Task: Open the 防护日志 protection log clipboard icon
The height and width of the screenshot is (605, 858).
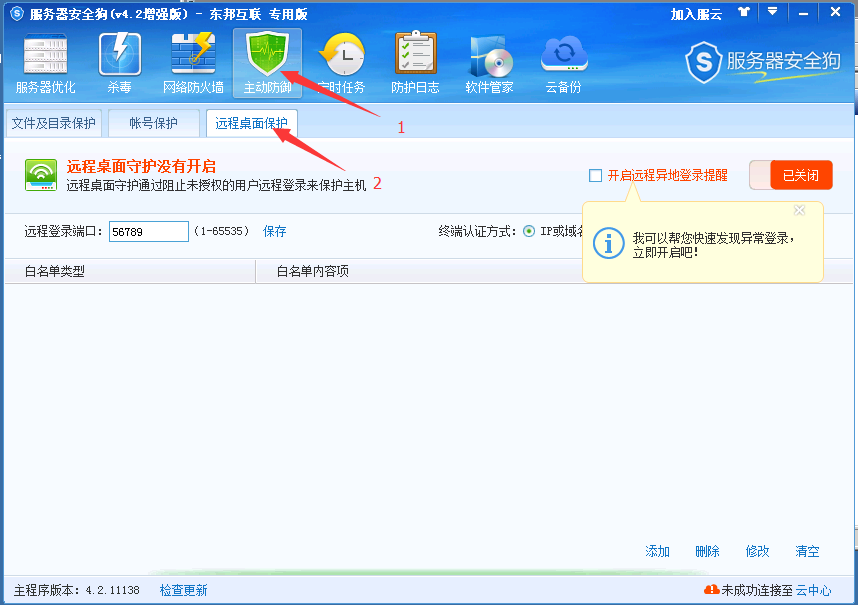Action: [x=415, y=53]
